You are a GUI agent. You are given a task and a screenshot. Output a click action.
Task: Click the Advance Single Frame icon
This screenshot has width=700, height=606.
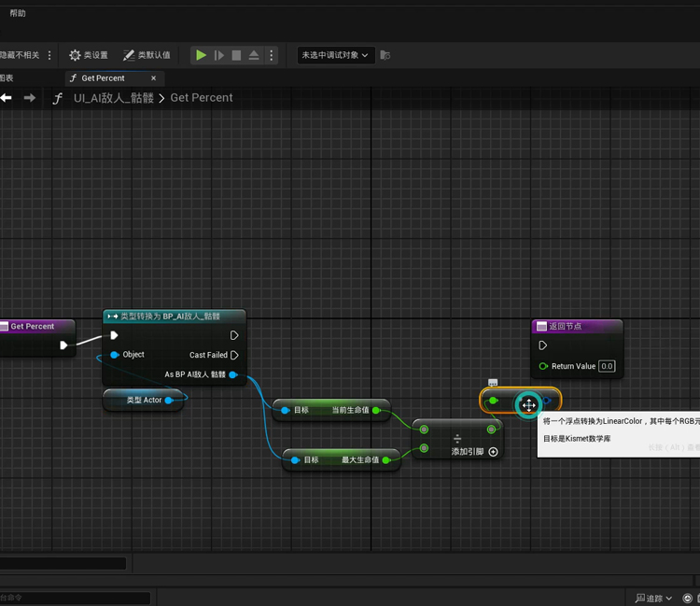point(219,56)
